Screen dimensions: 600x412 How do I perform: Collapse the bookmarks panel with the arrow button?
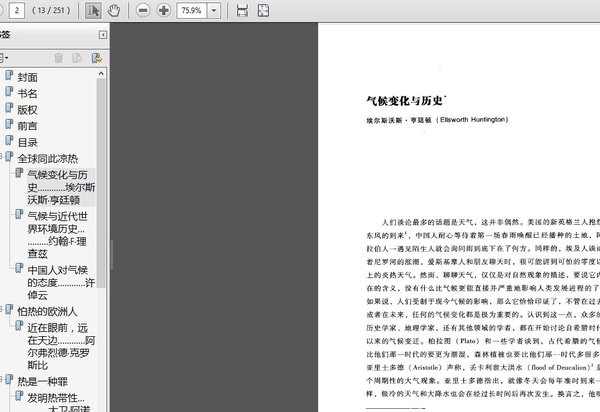(103, 35)
